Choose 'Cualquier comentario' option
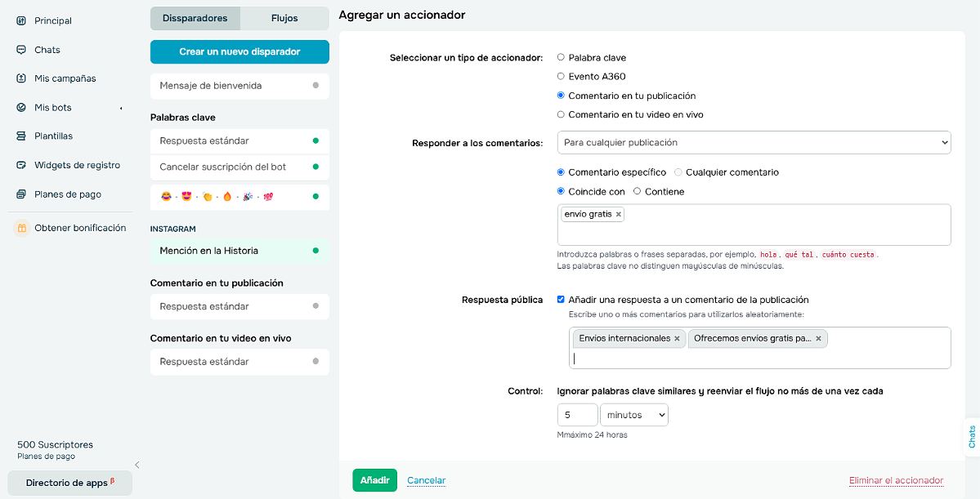Screen dimensions: 980x499 tap(678, 172)
